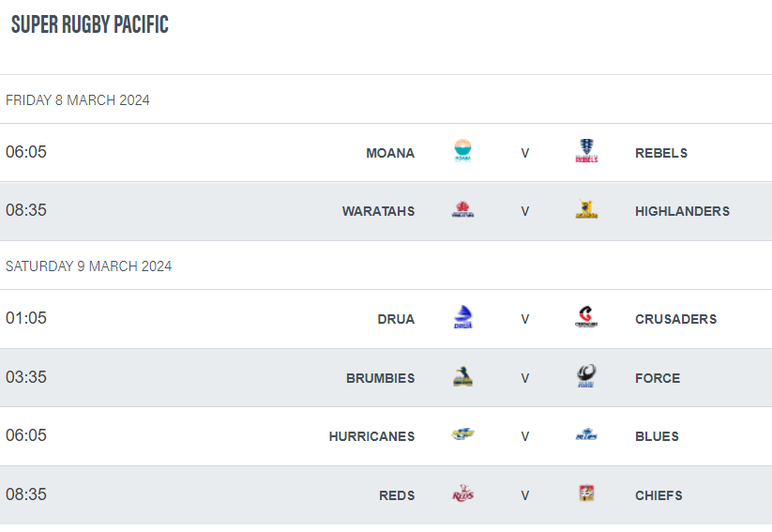Viewport: 772px width, 532px height.
Task: Click the Moana Pasifika team logo
Action: (x=462, y=151)
